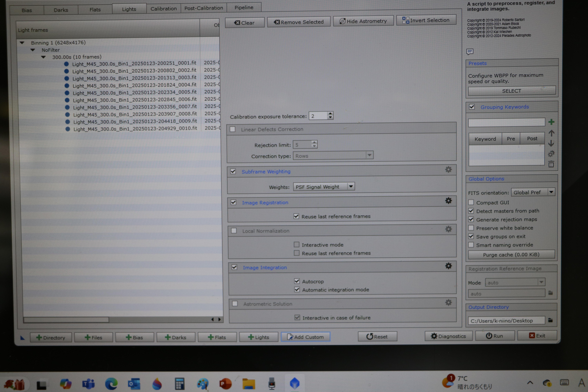Switch to the Bias tab
588x392 pixels.
coord(27,10)
